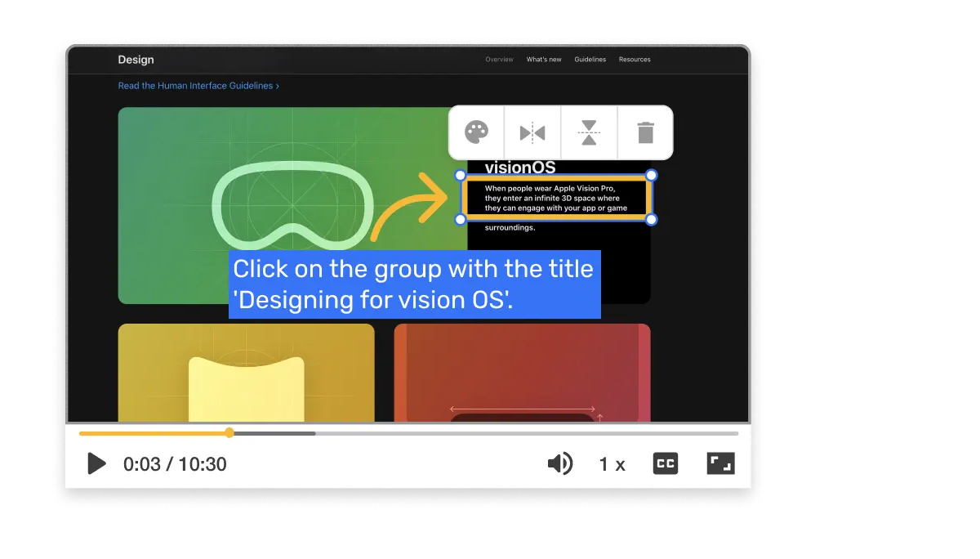
Task: Delete the selected text annotation
Action: click(645, 132)
